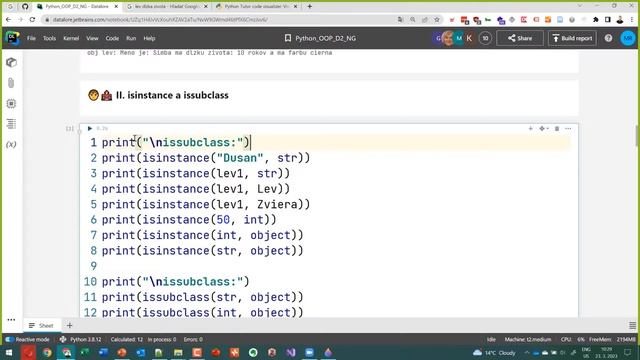Open the attached files paperclip icon
The image size is (640, 360).
pos(11,83)
